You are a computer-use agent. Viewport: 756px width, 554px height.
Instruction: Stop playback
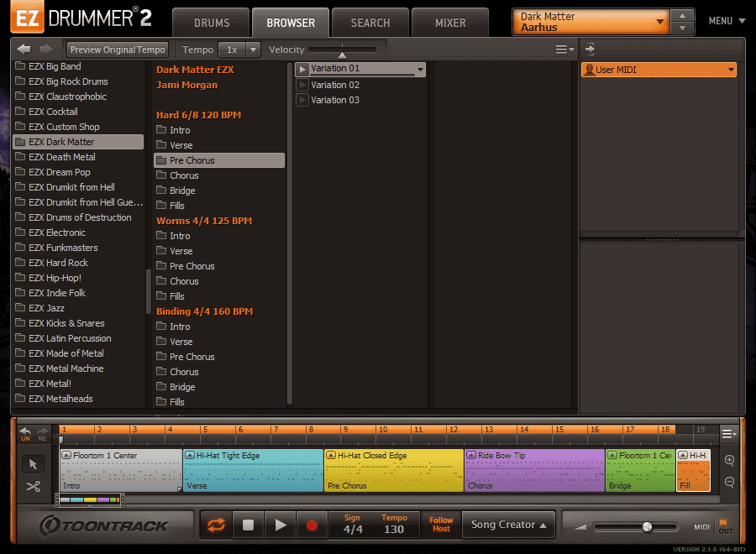(249, 525)
